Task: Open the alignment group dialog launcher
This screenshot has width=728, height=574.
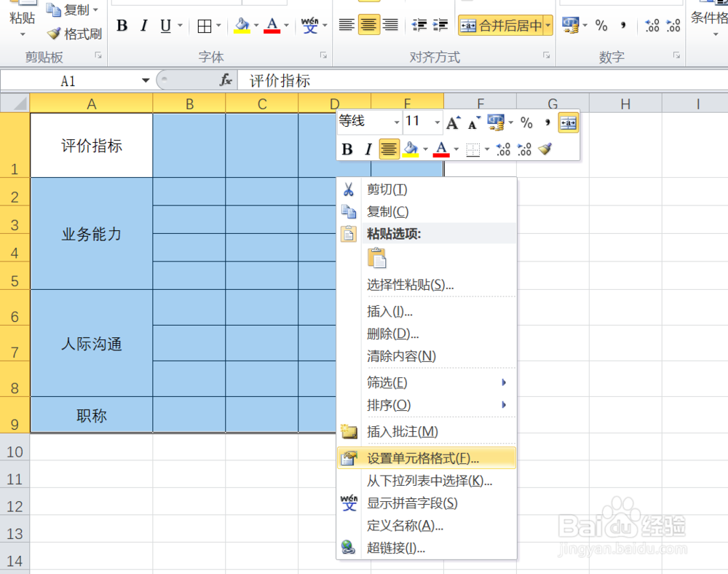Action: [547, 56]
